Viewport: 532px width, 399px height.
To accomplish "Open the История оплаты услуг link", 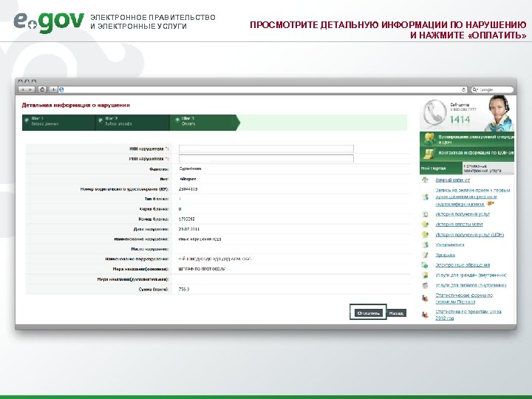I will click(x=459, y=225).
